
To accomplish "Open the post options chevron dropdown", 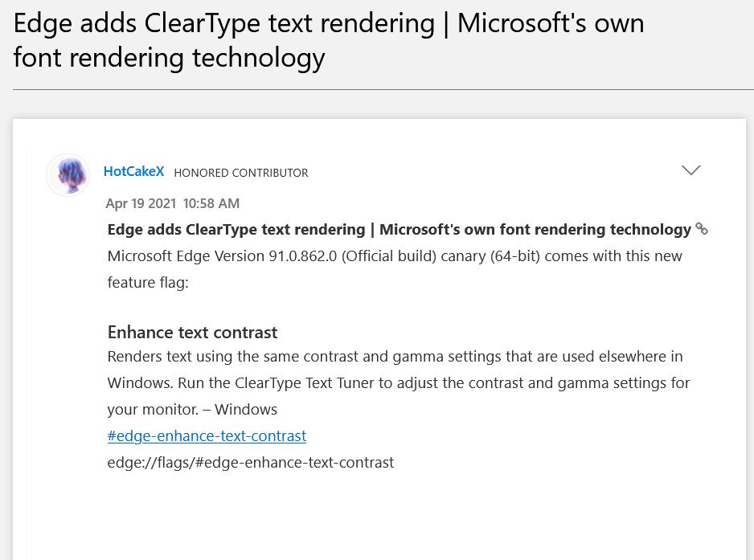I will point(691,170).
